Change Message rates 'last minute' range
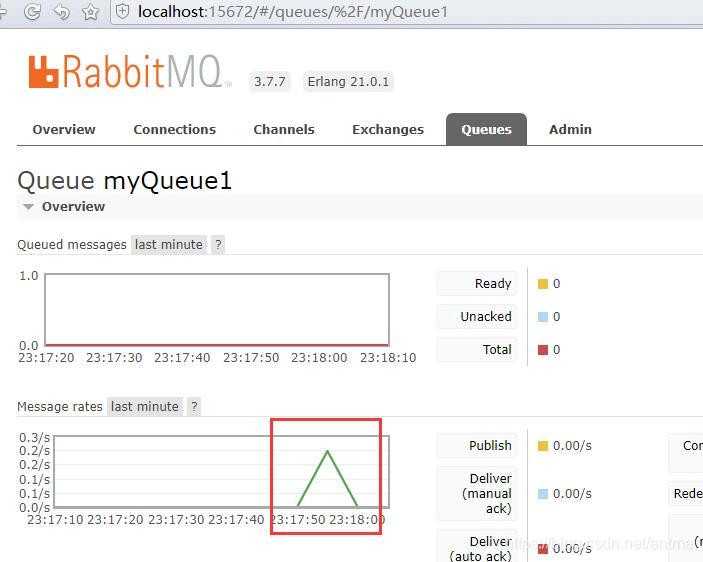This screenshot has height=562, width=703. pyautogui.click(x=144, y=406)
